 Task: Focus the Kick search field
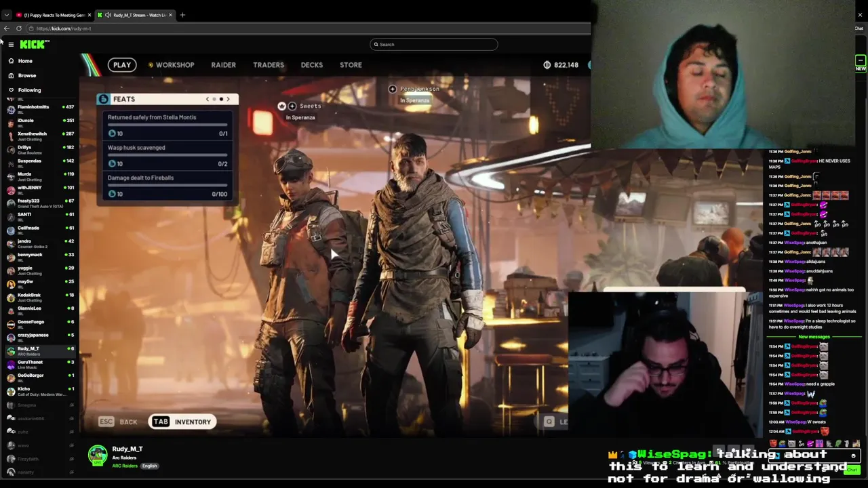tap(434, 44)
